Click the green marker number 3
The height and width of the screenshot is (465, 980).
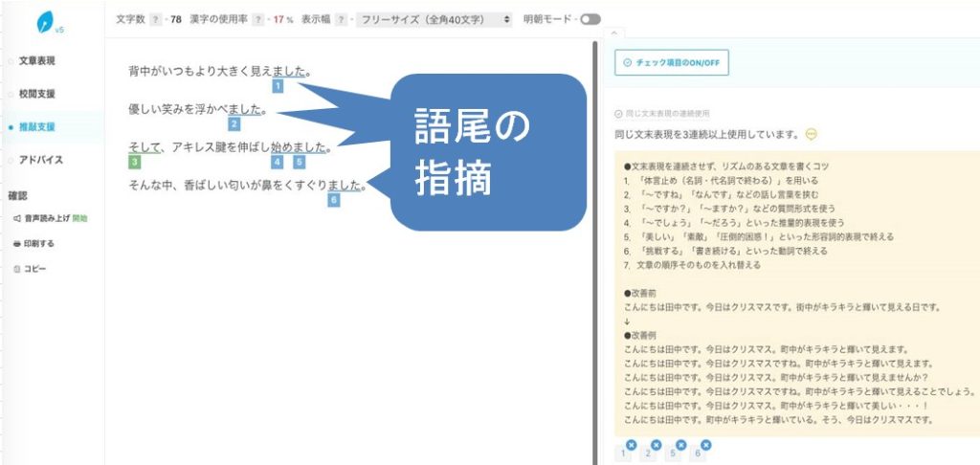tap(135, 162)
